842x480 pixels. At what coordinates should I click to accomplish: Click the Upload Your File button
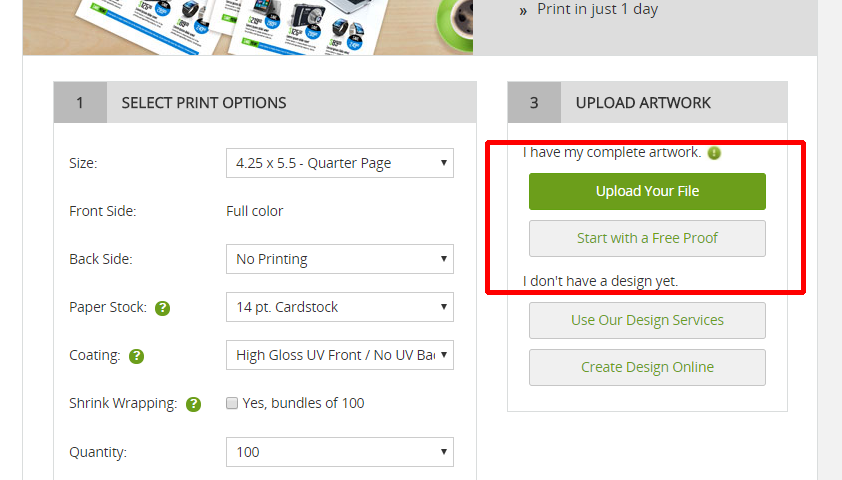coord(647,191)
